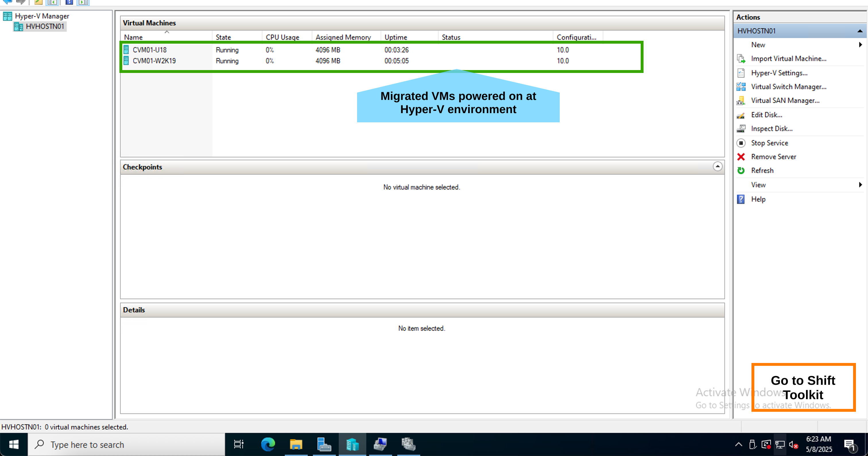
Task: Click the Hyper-V Settings icon
Action: click(x=741, y=73)
